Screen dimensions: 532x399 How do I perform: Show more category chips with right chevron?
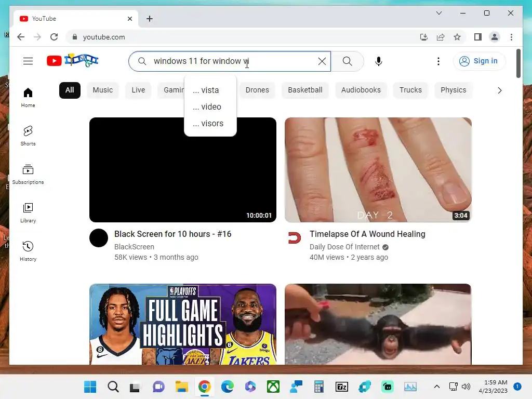coord(499,90)
